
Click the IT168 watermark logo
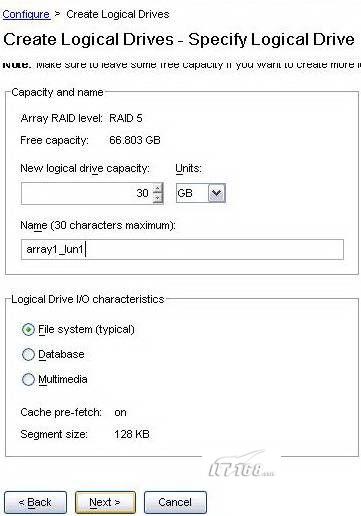coord(241,465)
